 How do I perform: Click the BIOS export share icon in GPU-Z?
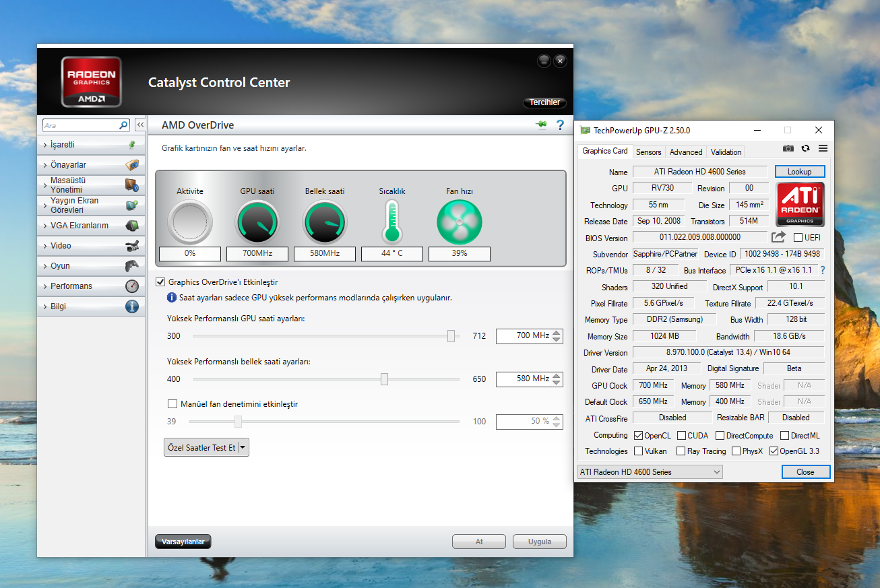pyautogui.click(x=778, y=237)
